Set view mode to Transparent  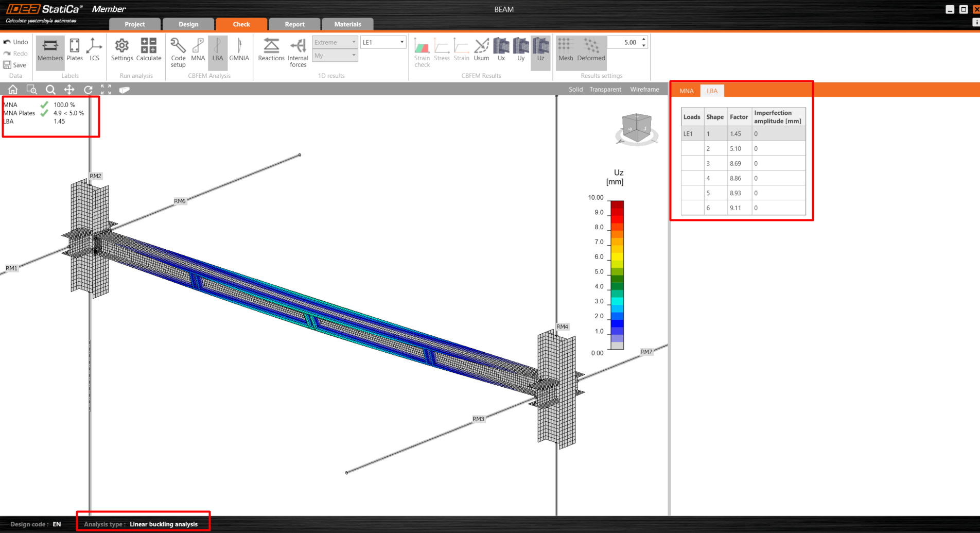(x=605, y=90)
